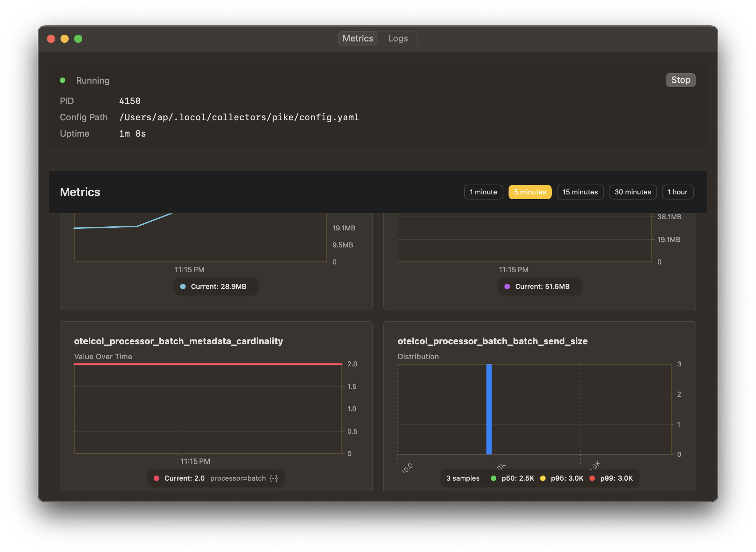Click the 38.1MB axis label
This screenshot has width=756, height=552.
click(x=669, y=217)
